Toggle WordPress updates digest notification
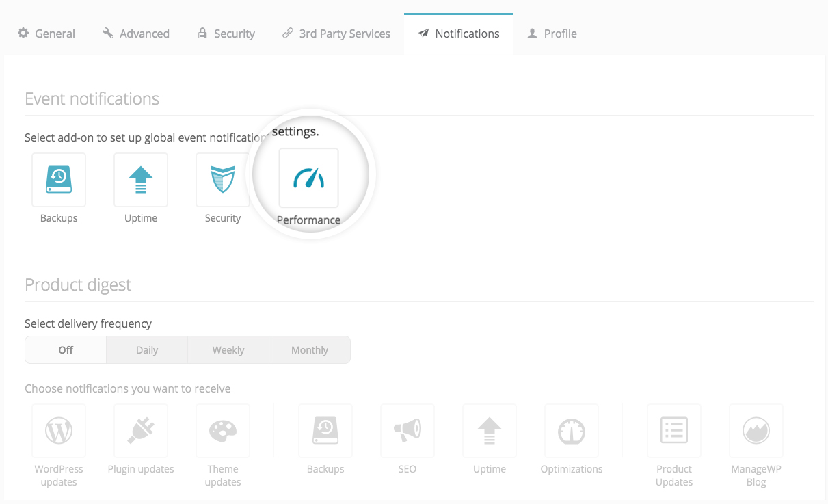The width and height of the screenshot is (828, 504). (x=59, y=431)
